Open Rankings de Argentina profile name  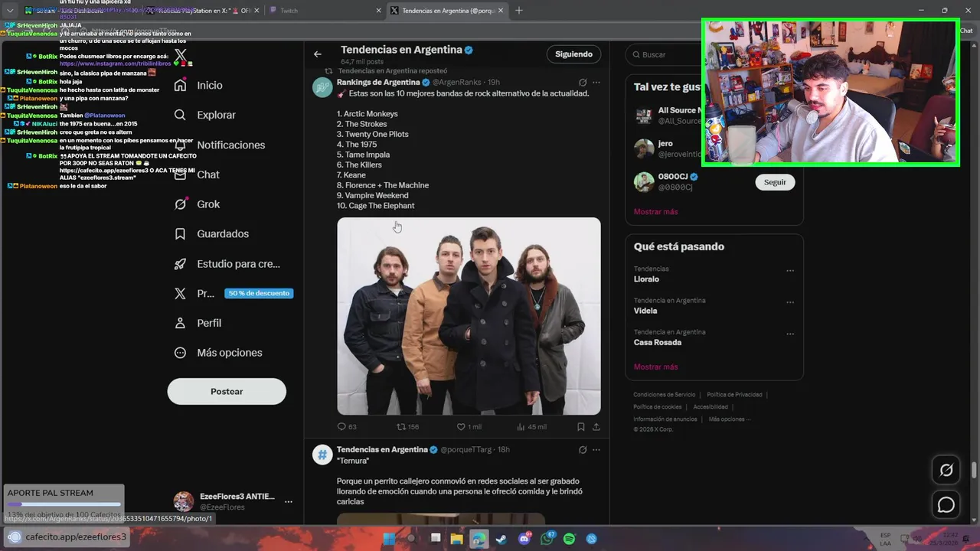(x=378, y=82)
